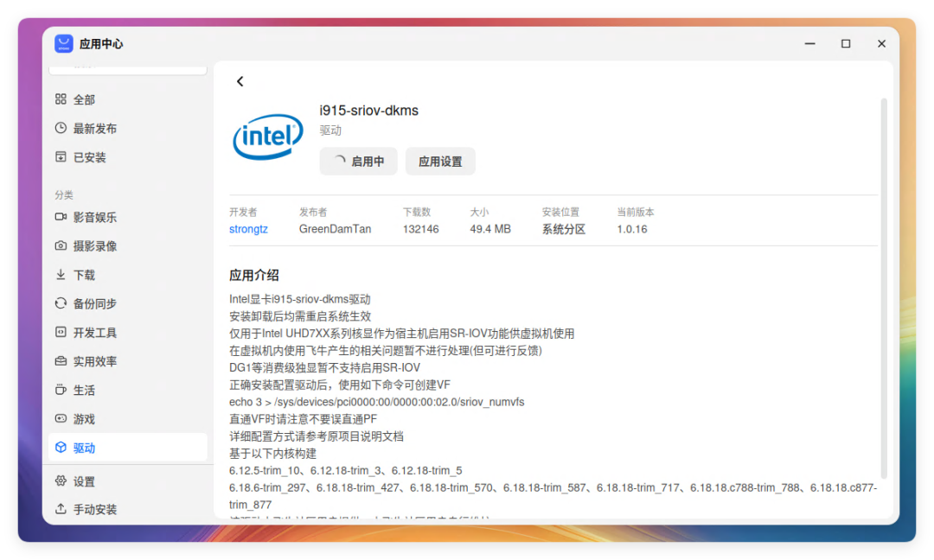Viewport: 934px width, 560px height.
Task: Click the line 基于以下内核构建
Action: [x=272, y=454]
